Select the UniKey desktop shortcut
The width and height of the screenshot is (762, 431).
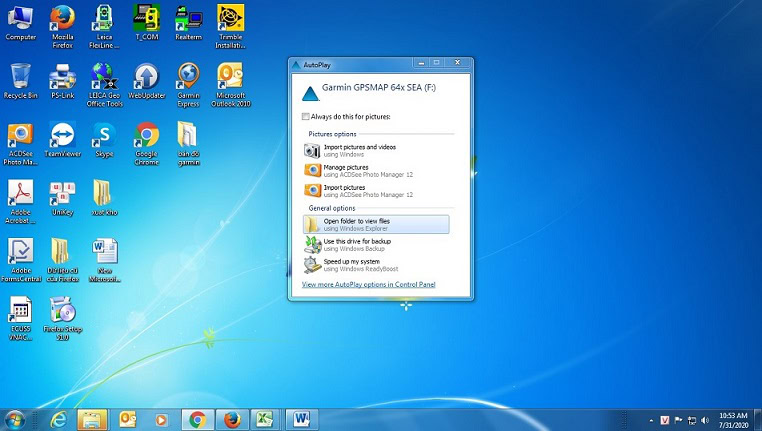tap(63, 198)
